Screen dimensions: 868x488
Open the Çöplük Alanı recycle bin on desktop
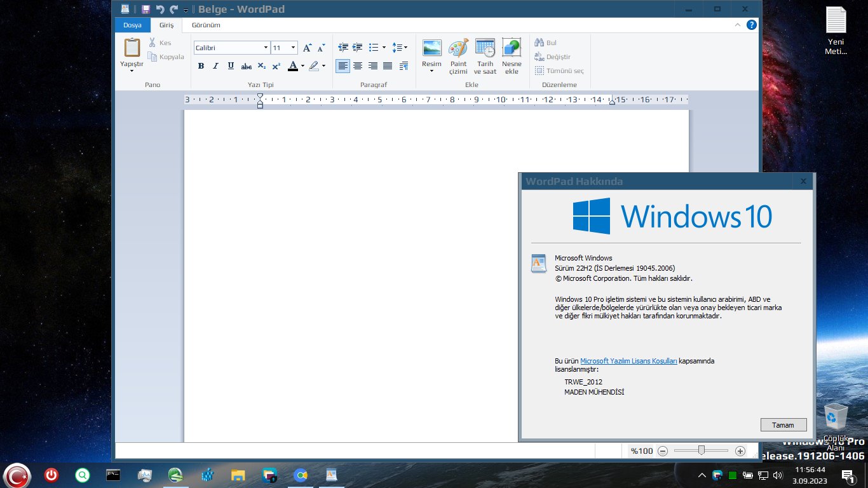click(835, 427)
